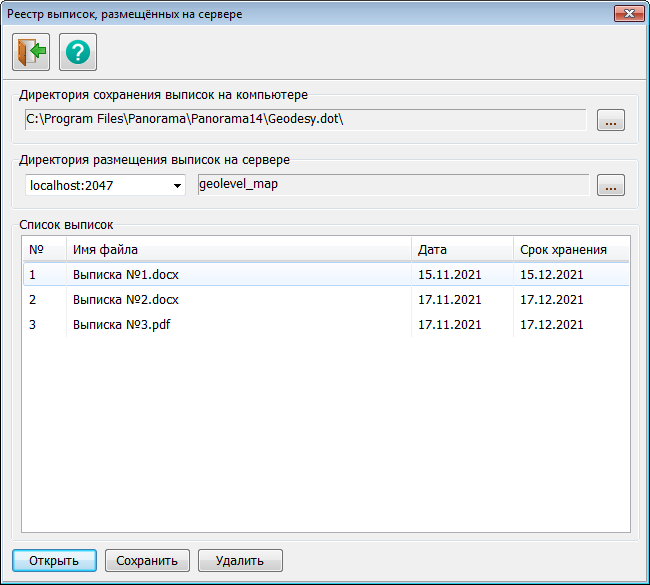Sort list by № column header
Image resolution: width=650 pixels, height=585 pixels.
pos(44,250)
